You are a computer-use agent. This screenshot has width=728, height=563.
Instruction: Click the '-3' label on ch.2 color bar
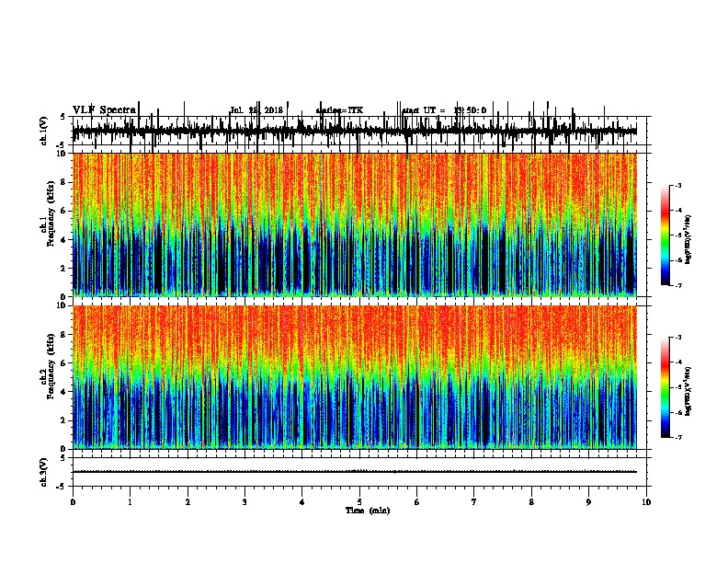(677, 338)
